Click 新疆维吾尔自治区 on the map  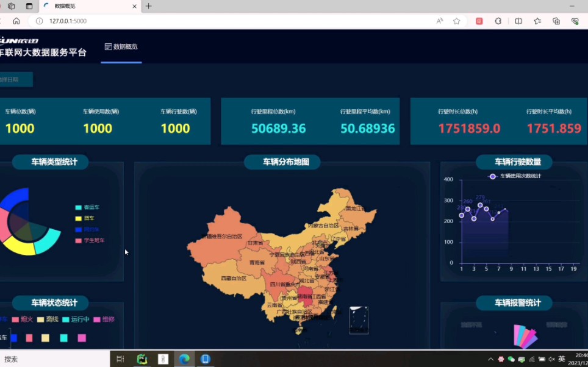click(x=221, y=237)
